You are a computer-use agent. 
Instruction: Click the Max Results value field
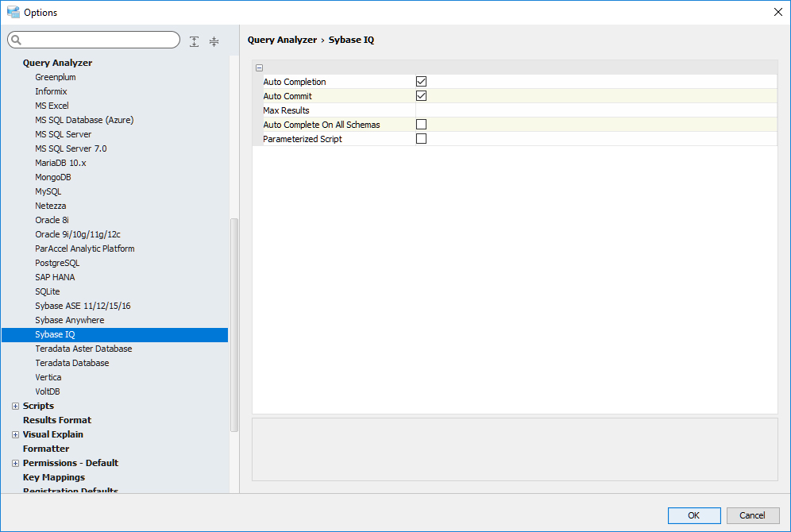click(x=596, y=110)
